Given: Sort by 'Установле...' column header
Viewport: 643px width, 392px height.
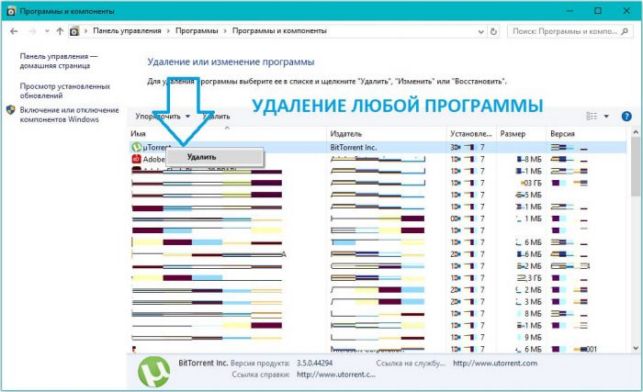Looking at the screenshot, I should tap(471, 134).
